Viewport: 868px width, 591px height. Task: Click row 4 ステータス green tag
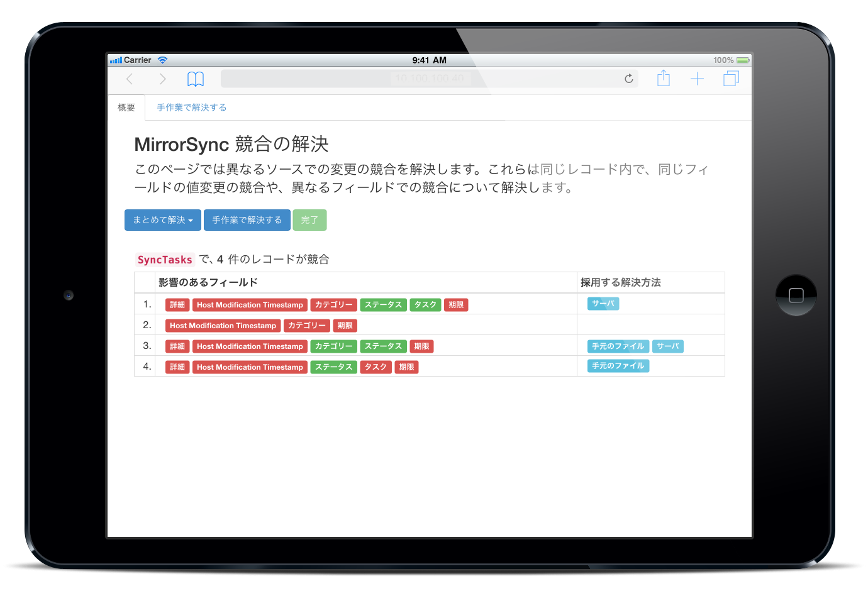tap(334, 367)
